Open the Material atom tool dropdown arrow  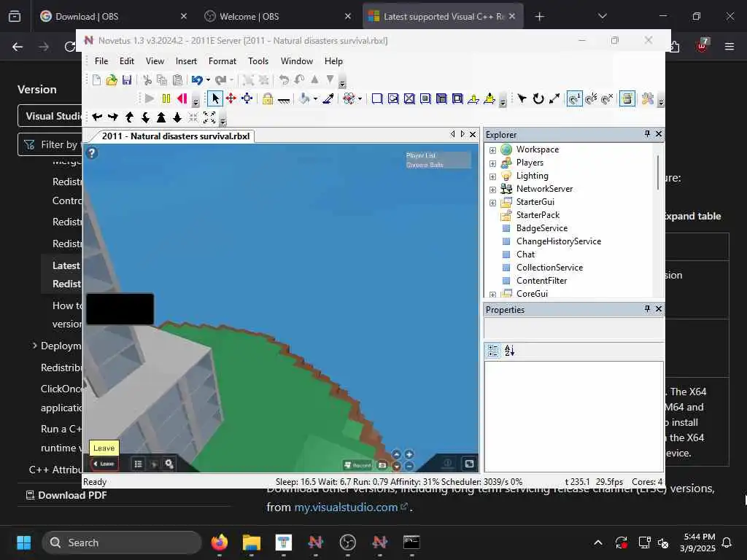[360, 99]
